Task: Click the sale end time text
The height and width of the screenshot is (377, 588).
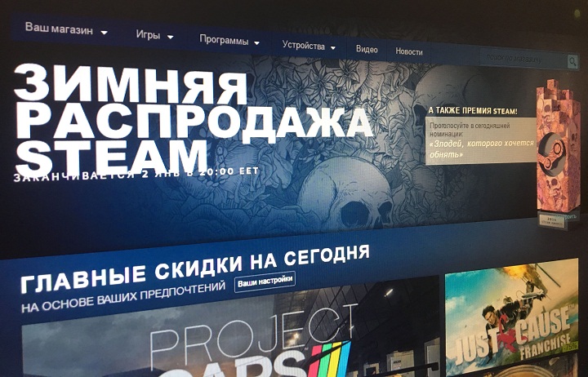Action: [x=136, y=174]
